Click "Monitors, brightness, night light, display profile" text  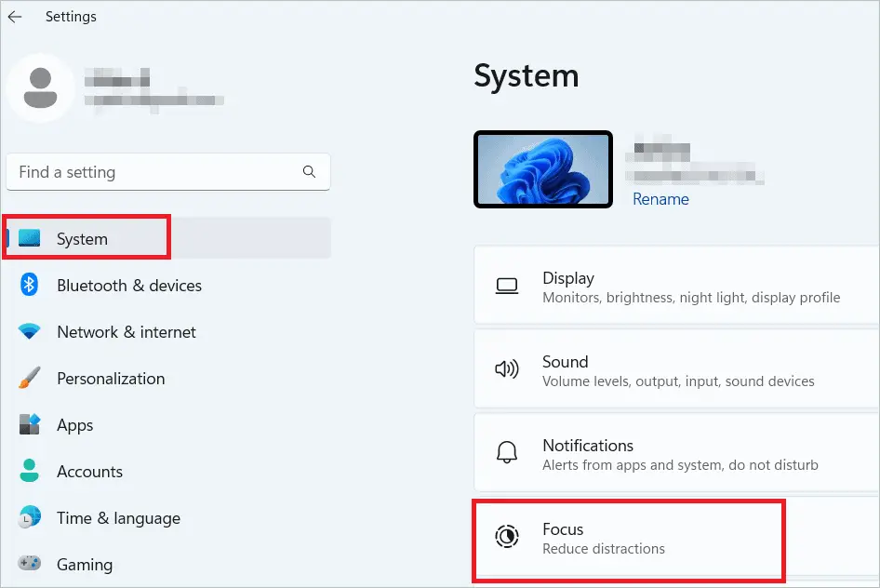click(x=691, y=298)
